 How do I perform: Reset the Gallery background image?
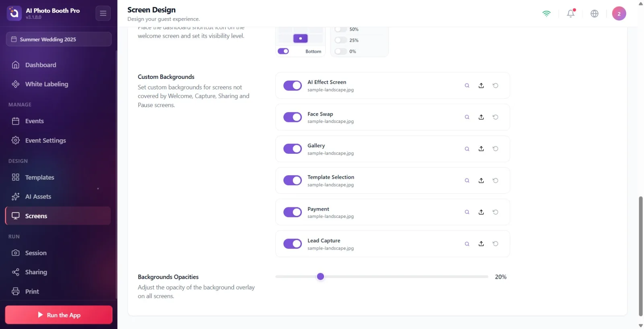[495, 149]
